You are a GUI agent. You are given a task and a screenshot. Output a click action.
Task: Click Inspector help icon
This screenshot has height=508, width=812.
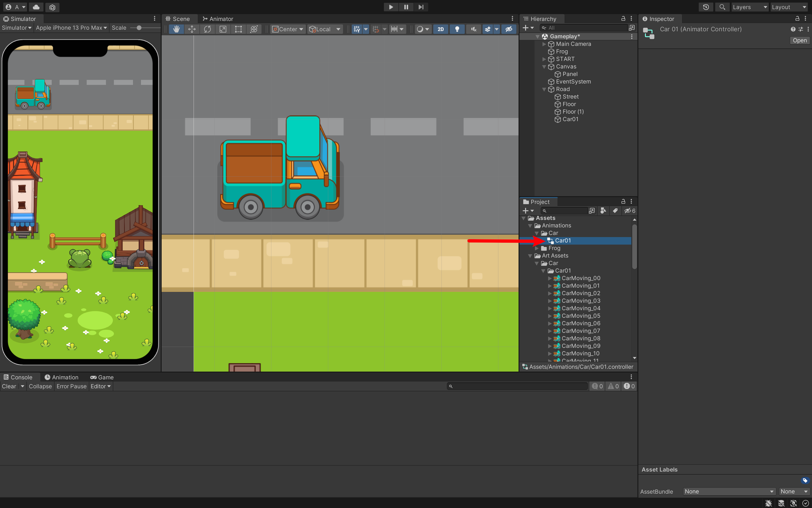point(793,29)
